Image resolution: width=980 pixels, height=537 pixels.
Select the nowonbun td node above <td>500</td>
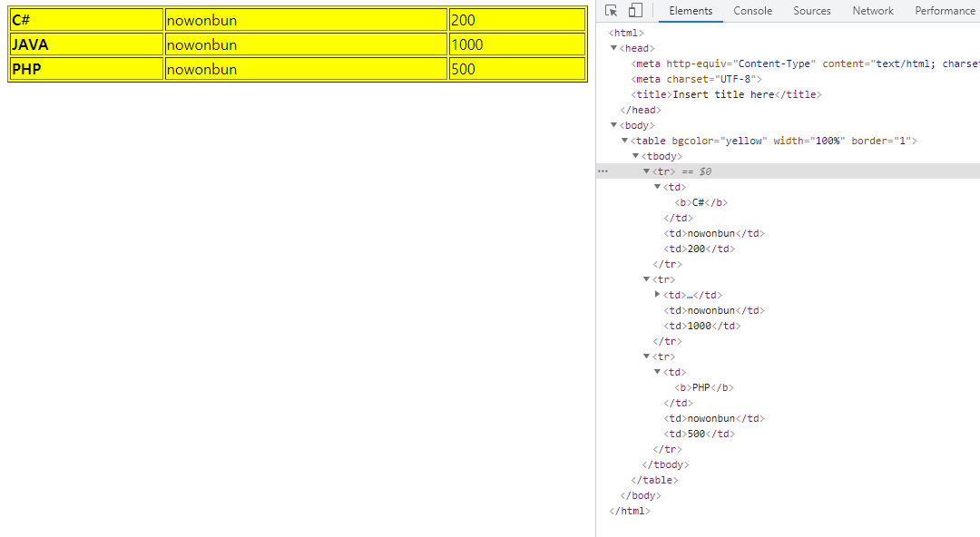(714, 418)
